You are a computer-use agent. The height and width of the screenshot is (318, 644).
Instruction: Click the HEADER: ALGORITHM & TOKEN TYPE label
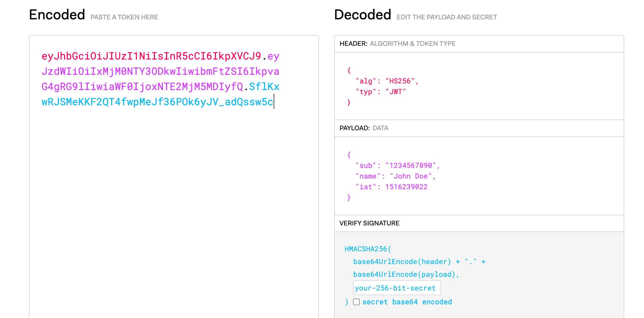[397, 44]
